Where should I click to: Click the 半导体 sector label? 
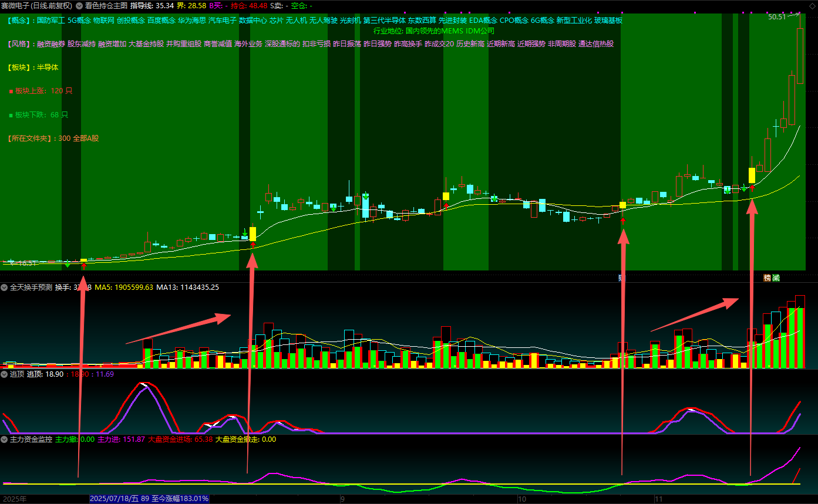48,67
